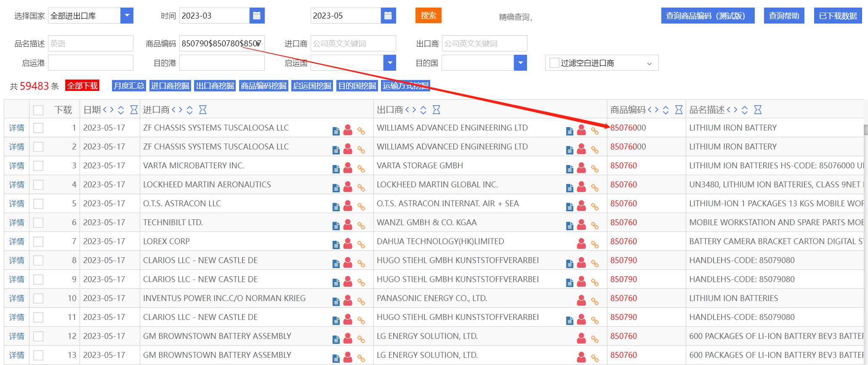The width and height of the screenshot is (868, 365).
Task: Click sort arrows icon in 进口商 column header
Action: [190, 110]
